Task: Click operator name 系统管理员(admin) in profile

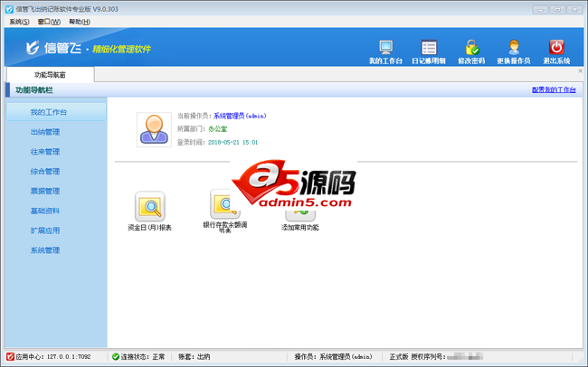Action: tap(240, 116)
